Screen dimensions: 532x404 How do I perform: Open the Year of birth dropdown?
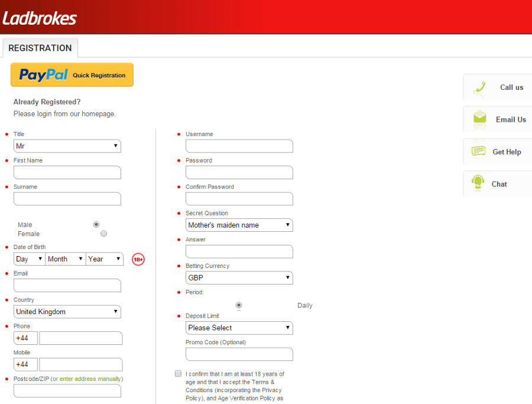click(x=105, y=259)
